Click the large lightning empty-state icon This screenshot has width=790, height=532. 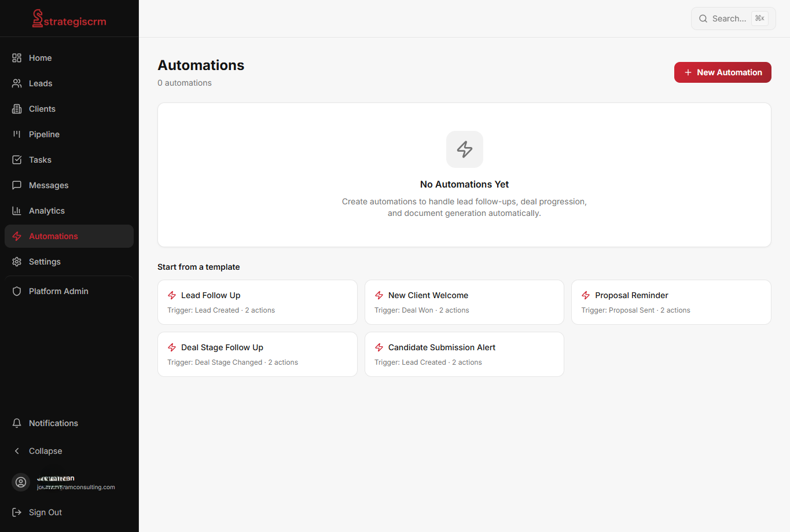(465, 149)
